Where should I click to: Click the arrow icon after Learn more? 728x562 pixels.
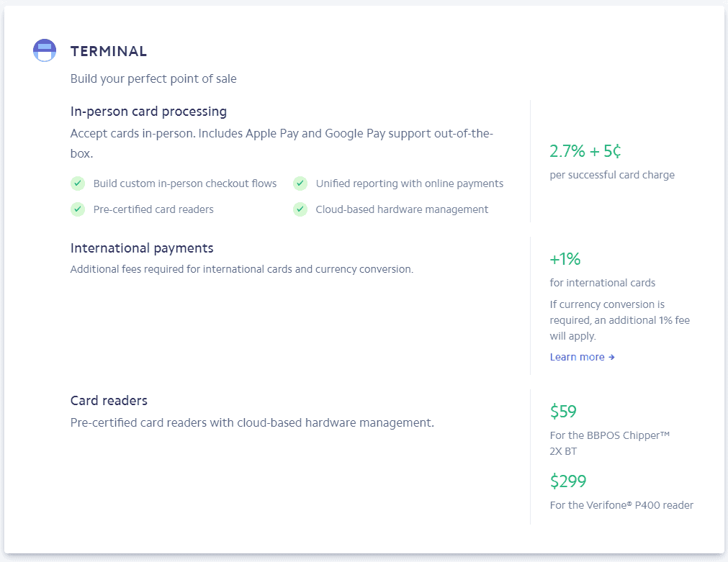point(611,357)
